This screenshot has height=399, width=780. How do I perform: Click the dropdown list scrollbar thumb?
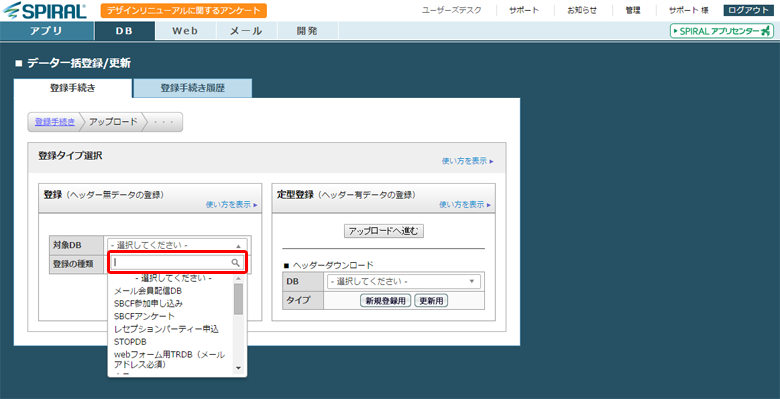(x=238, y=299)
